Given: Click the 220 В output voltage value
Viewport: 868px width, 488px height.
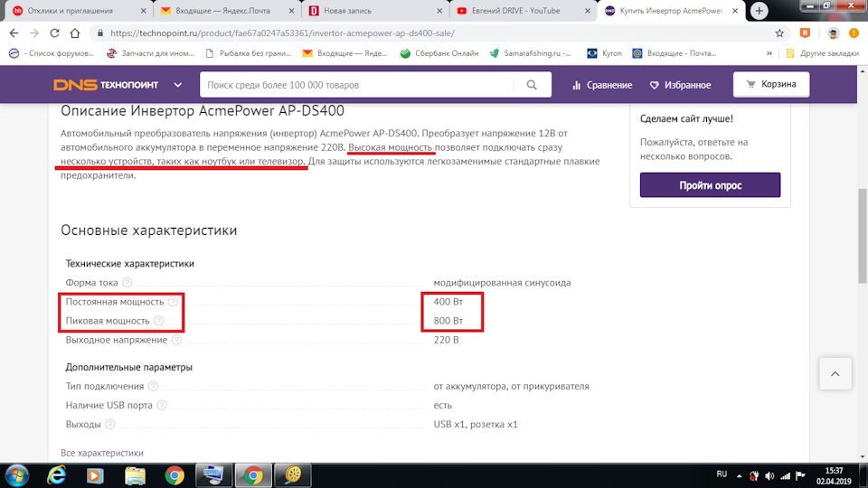Looking at the screenshot, I should tap(446, 340).
